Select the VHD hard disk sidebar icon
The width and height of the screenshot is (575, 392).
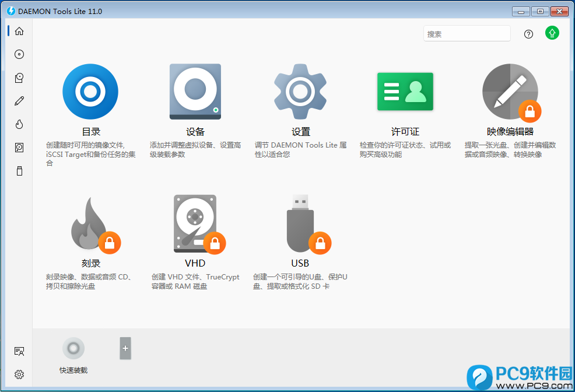pos(19,148)
